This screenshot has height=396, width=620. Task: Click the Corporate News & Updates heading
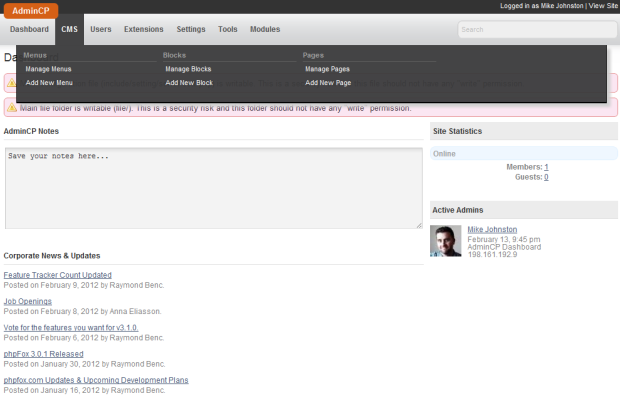pyautogui.click(x=52, y=256)
